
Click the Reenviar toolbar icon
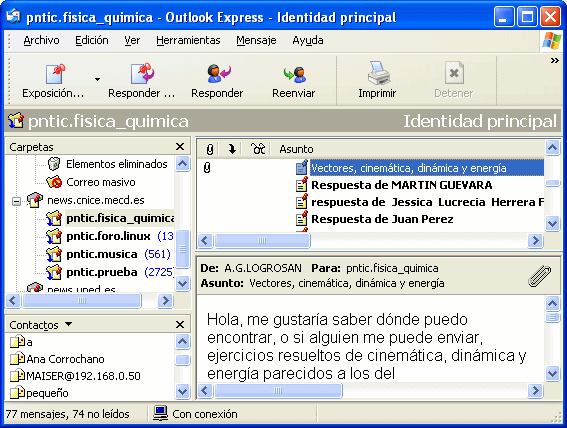294,74
